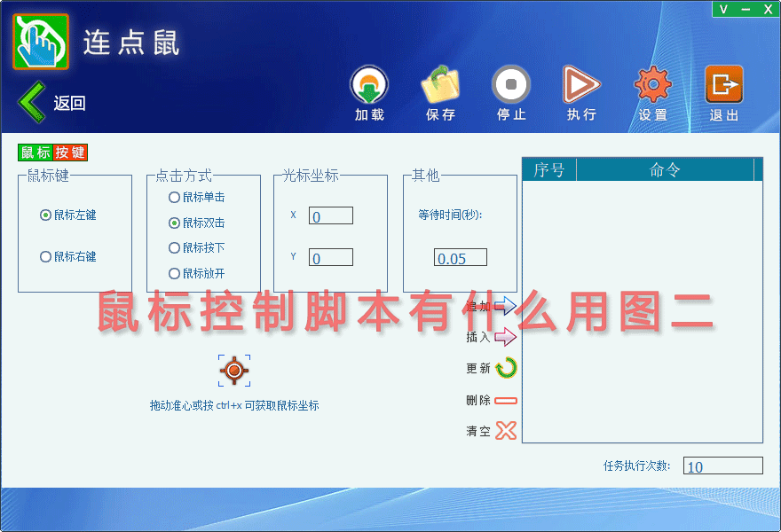Click the green 返回 back arrow

coord(31,103)
